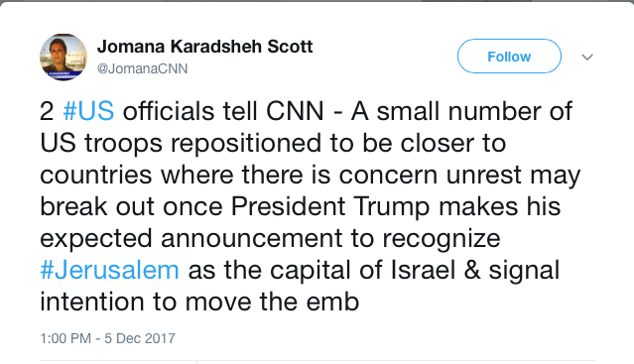Screen dimensions: 634x364
Task: Open the #Jerusalem hashtag
Action: pos(109,270)
